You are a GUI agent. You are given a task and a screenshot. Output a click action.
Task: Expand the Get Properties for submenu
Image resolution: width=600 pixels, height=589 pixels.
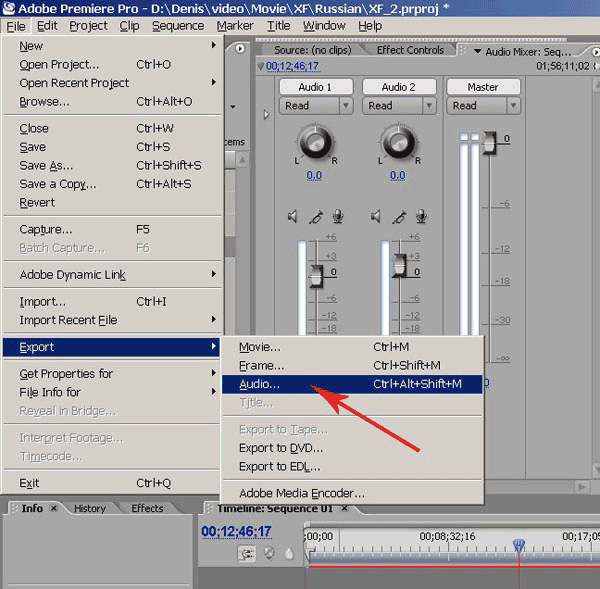point(113,374)
